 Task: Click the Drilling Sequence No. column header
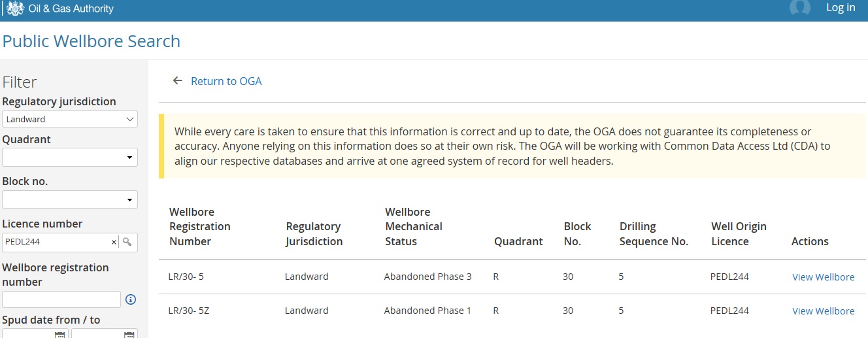pos(654,233)
